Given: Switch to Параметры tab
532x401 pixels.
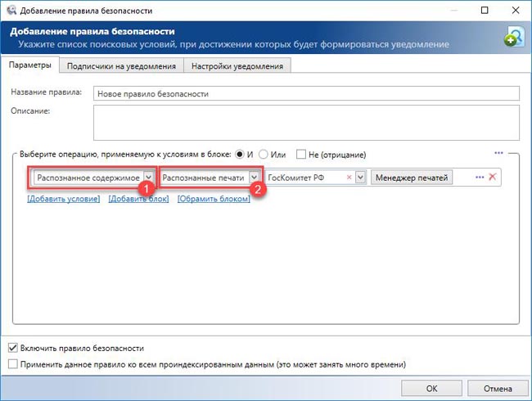Looking at the screenshot, I should (x=29, y=65).
